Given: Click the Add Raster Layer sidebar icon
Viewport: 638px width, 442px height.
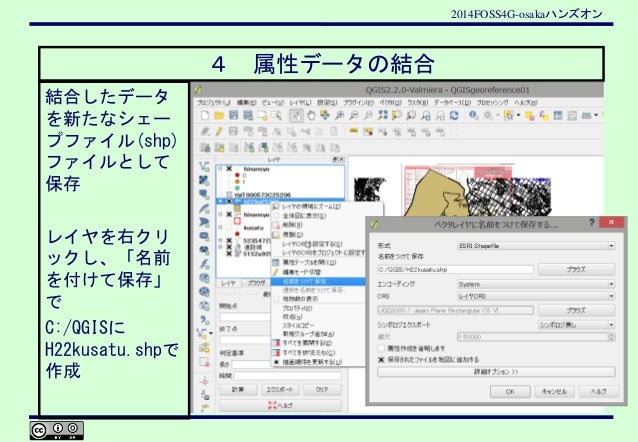Looking at the screenshot, I should (204, 180).
